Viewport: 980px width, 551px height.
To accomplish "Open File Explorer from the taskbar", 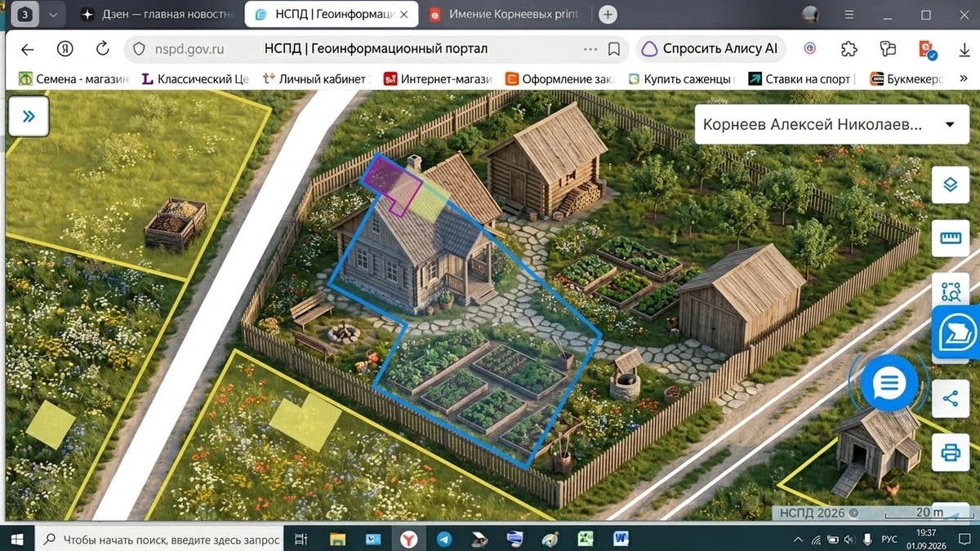I will 337,539.
